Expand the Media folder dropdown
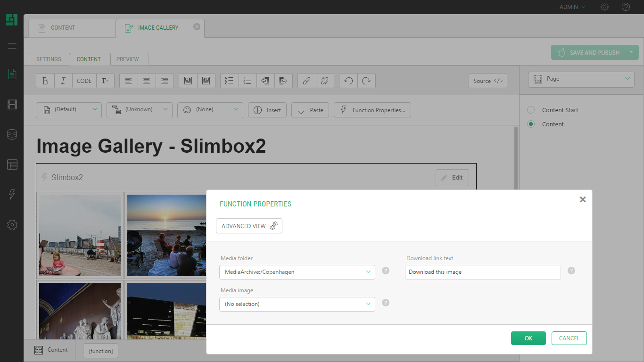Viewport: 644px width, 362px height. pyautogui.click(x=297, y=272)
